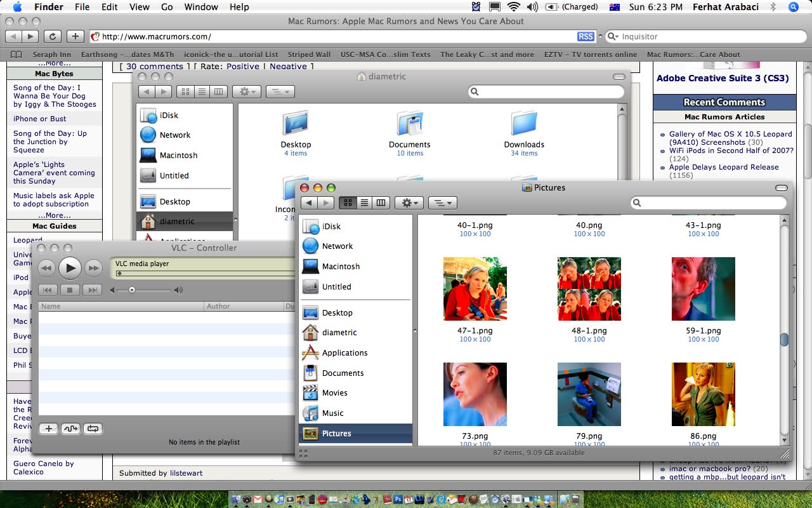Open the Action gear menu in diametric window
The height and width of the screenshot is (508, 812).
pyautogui.click(x=246, y=91)
